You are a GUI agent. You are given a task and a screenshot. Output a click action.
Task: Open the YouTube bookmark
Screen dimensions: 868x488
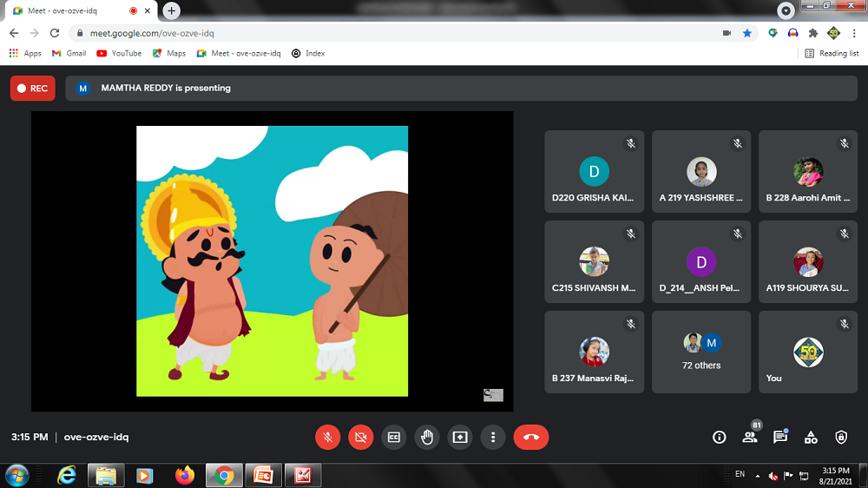coord(119,53)
